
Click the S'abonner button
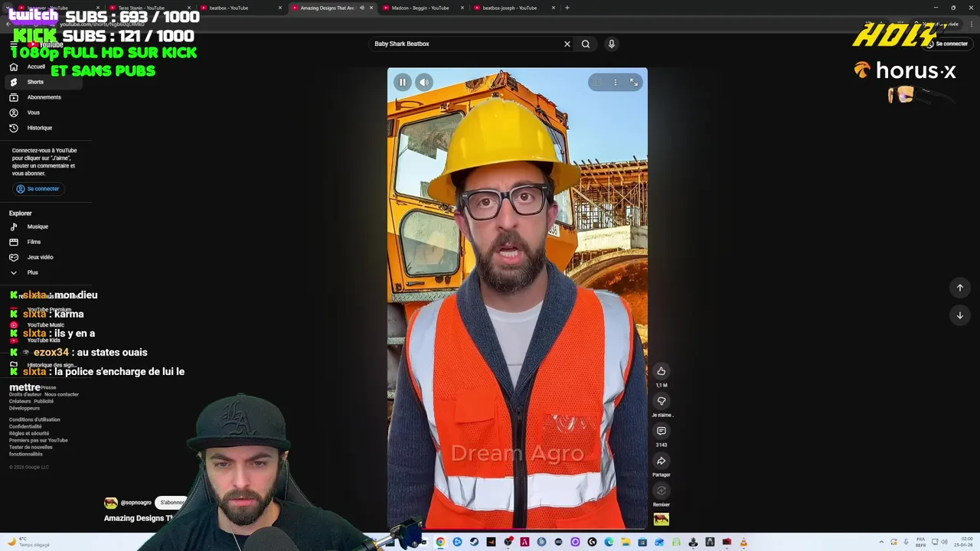[x=173, y=503]
